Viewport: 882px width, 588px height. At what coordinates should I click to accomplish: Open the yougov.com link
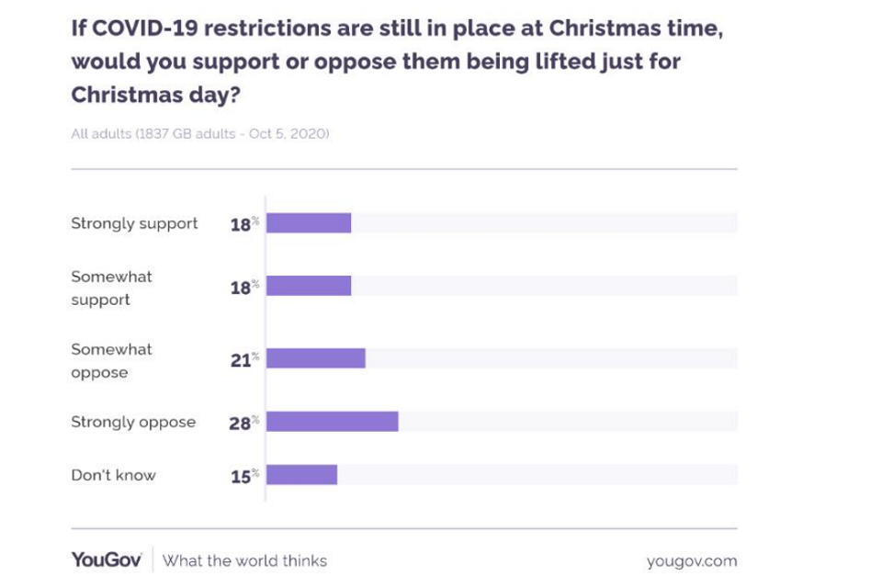pyautogui.click(x=691, y=560)
